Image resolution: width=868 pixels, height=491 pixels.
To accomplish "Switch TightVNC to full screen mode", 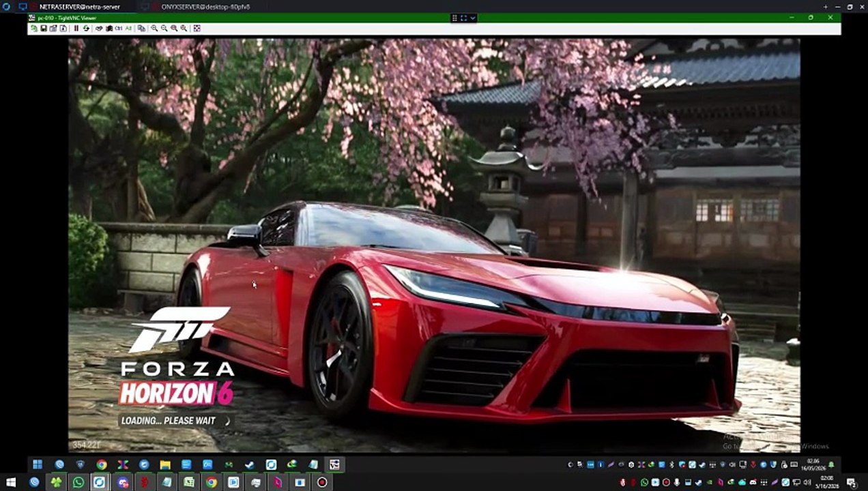I will tap(197, 29).
